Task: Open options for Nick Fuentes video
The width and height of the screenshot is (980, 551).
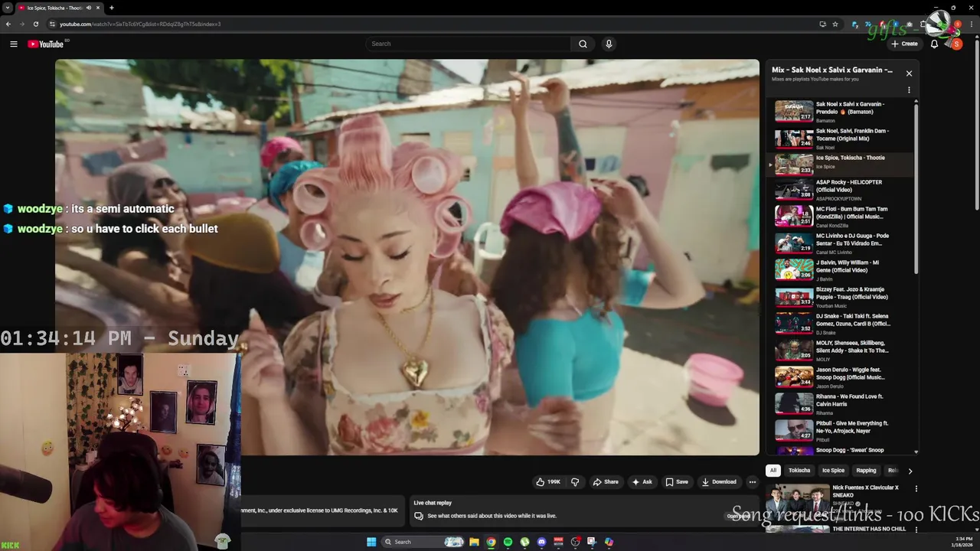Action: point(916,489)
